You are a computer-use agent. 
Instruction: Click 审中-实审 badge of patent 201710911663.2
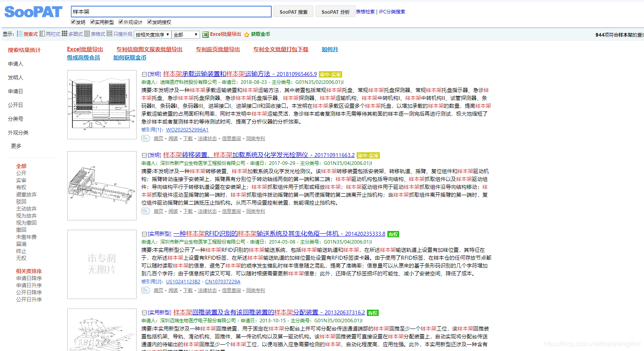[368, 155]
